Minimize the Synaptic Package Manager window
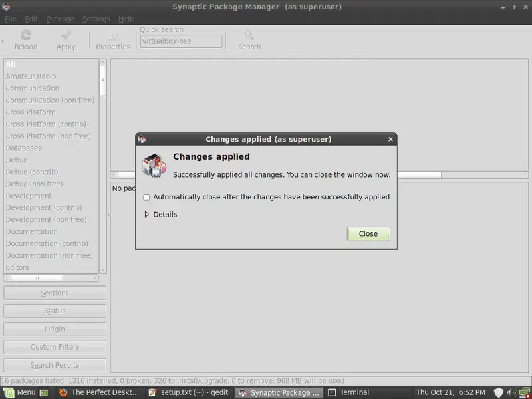Viewport: 532px width, 399px height. point(503,7)
